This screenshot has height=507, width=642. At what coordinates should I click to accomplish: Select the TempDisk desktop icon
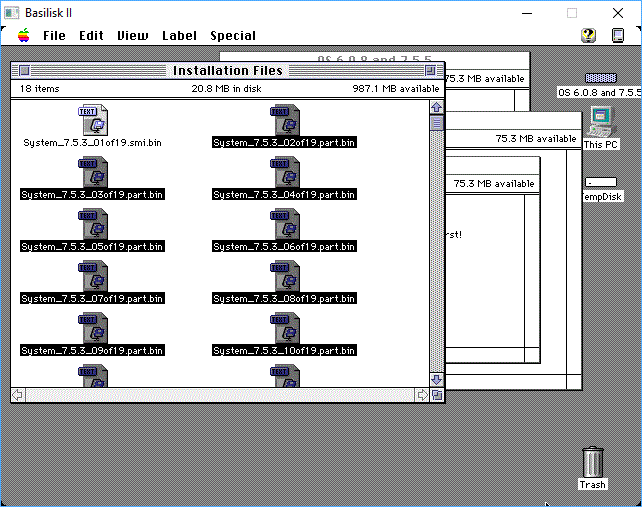pos(601,182)
